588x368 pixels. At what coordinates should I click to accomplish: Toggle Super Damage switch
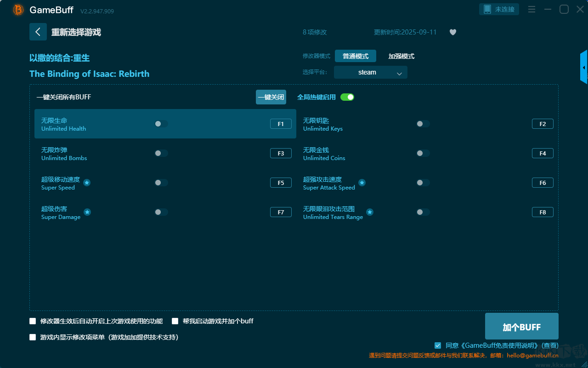click(x=161, y=212)
